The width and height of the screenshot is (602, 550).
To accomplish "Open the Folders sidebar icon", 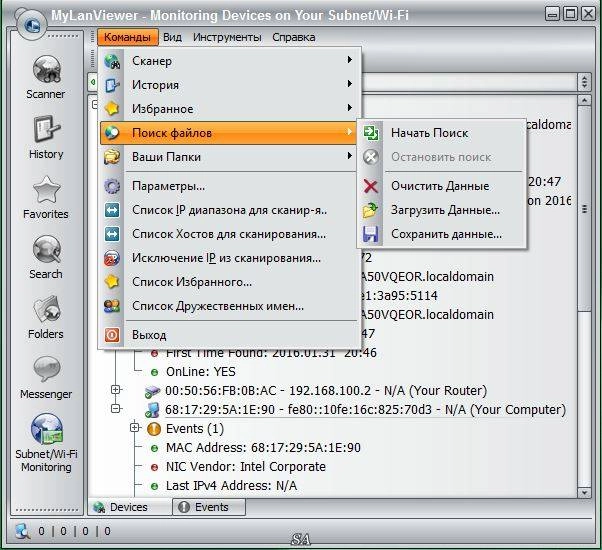I will (x=46, y=309).
